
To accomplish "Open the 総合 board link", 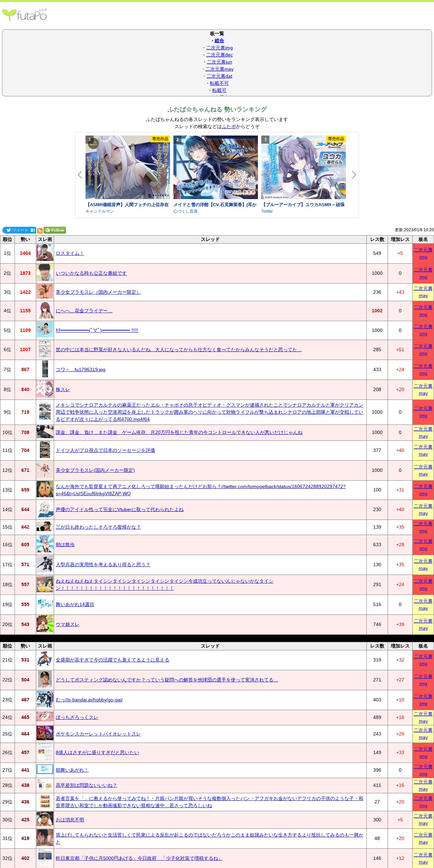I will pos(219,41).
